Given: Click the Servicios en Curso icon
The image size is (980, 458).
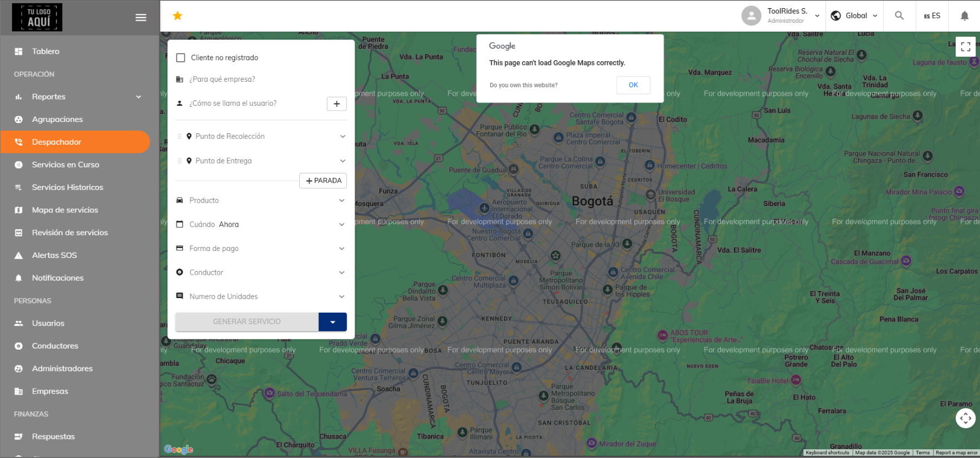Looking at the screenshot, I should (x=18, y=165).
